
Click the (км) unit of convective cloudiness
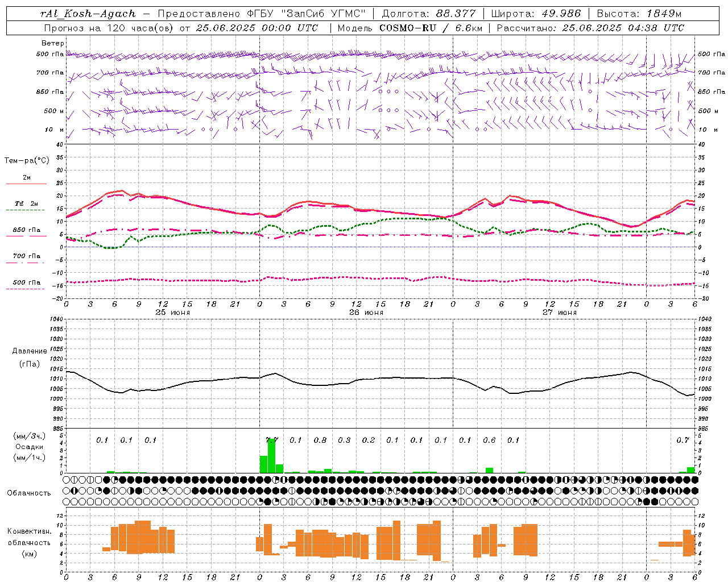tap(30, 554)
